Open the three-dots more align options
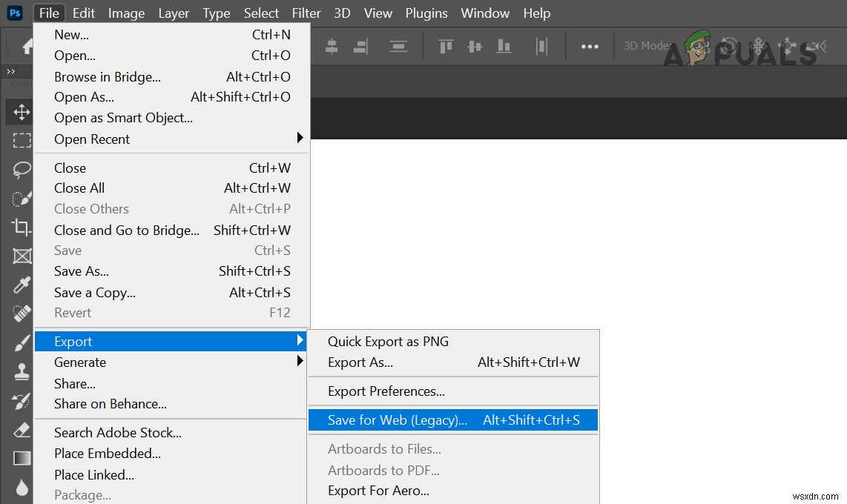The height and width of the screenshot is (504, 847). pyautogui.click(x=590, y=47)
